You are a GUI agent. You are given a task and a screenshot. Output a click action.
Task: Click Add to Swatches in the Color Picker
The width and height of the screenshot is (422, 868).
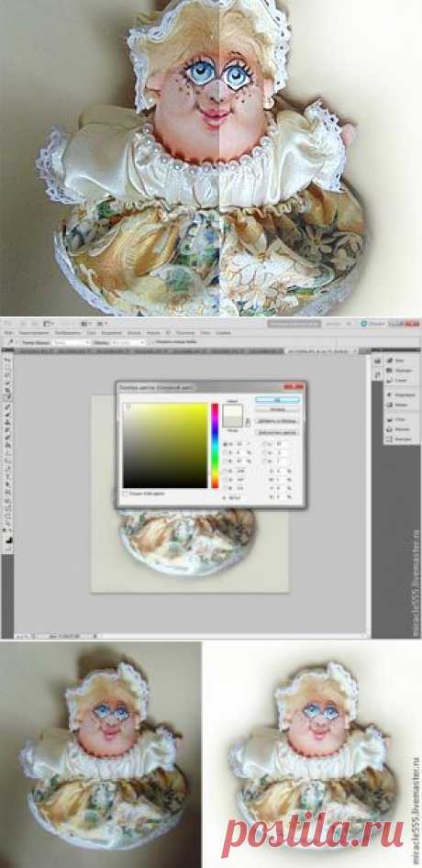277,421
